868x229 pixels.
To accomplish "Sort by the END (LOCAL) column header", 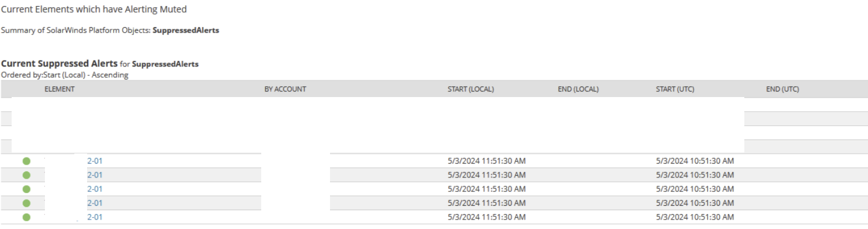I will pyautogui.click(x=578, y=89).
